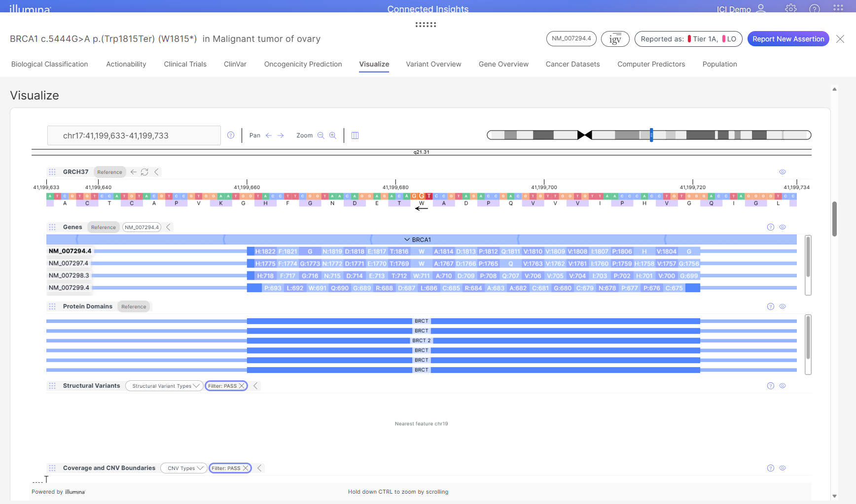Select the NM_007294.4 transcript pill at top
The height and width of the screenshot is (504, 856).
point(571,38)
